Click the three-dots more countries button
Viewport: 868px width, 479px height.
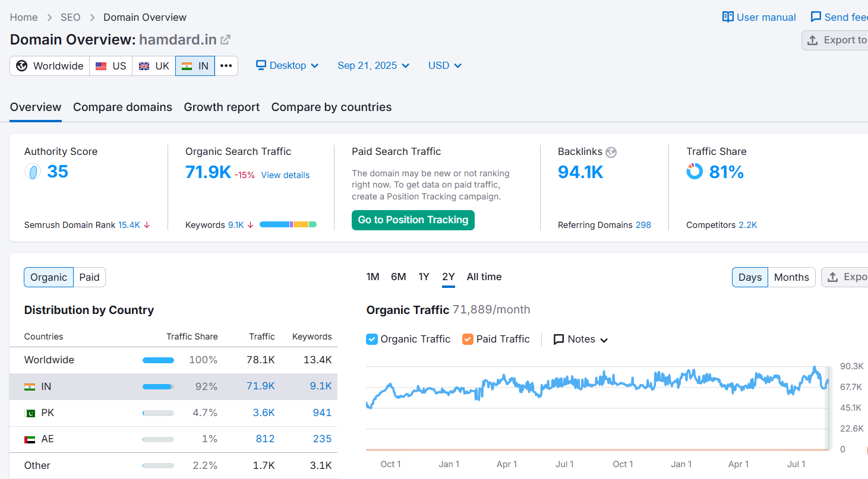[x=226, y=66]
